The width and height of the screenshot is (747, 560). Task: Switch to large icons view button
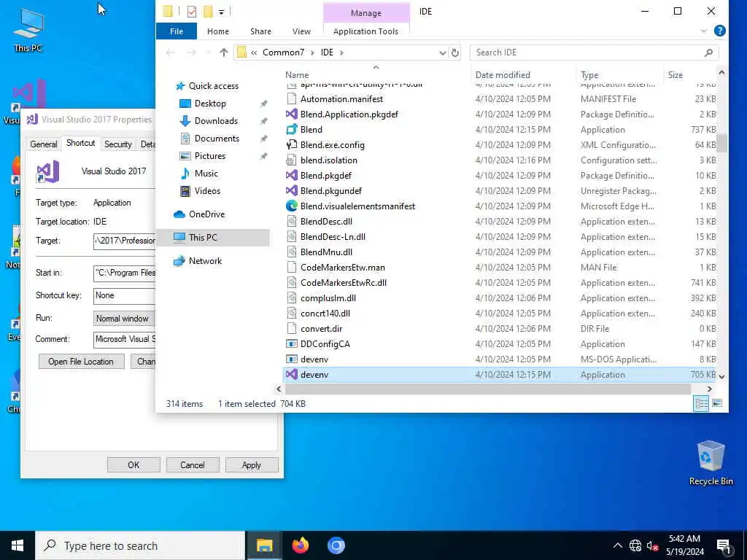(717, 403)
